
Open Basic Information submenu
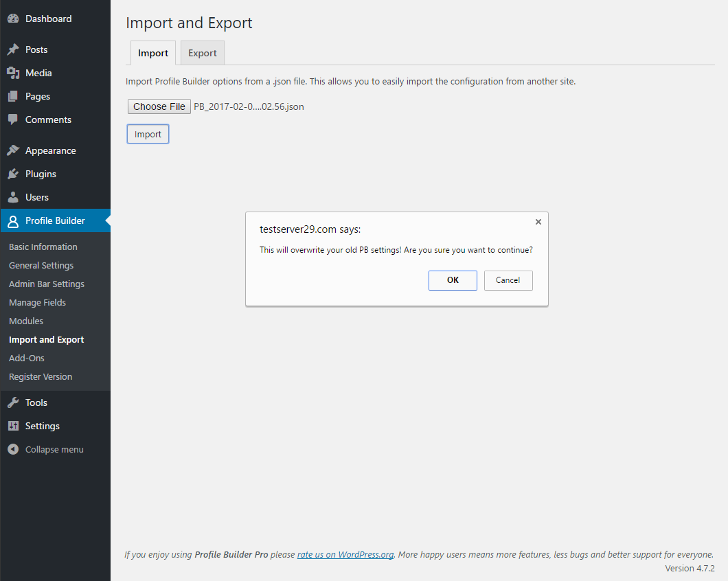pyautogui.click(x=43, y=247)
